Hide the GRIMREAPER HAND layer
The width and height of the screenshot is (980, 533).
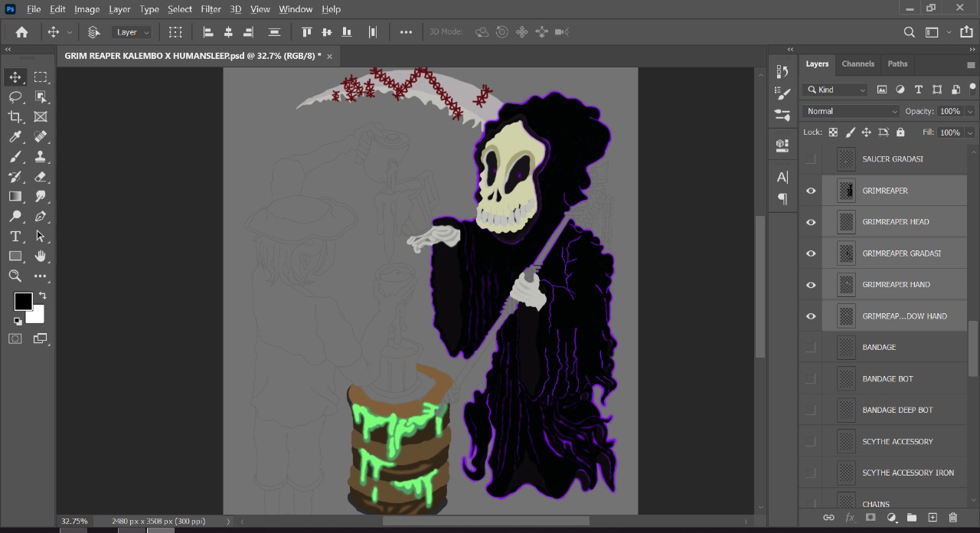click(x=811, y=285)
